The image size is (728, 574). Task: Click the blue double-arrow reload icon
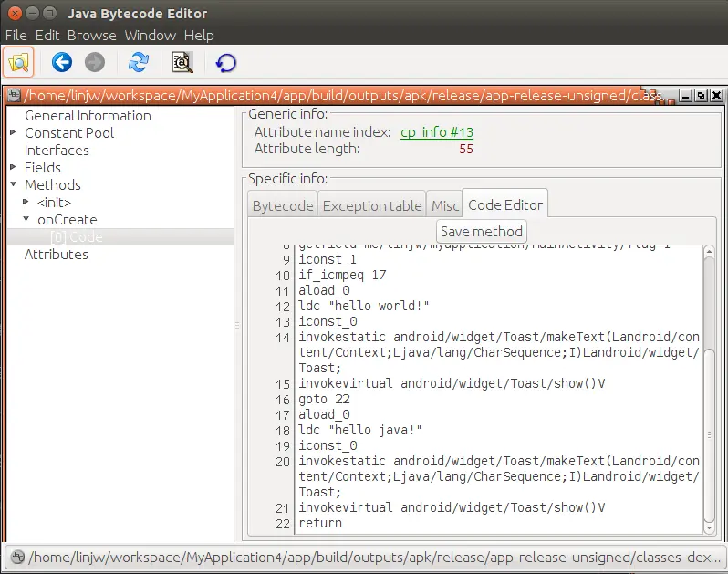click(139, 62)
